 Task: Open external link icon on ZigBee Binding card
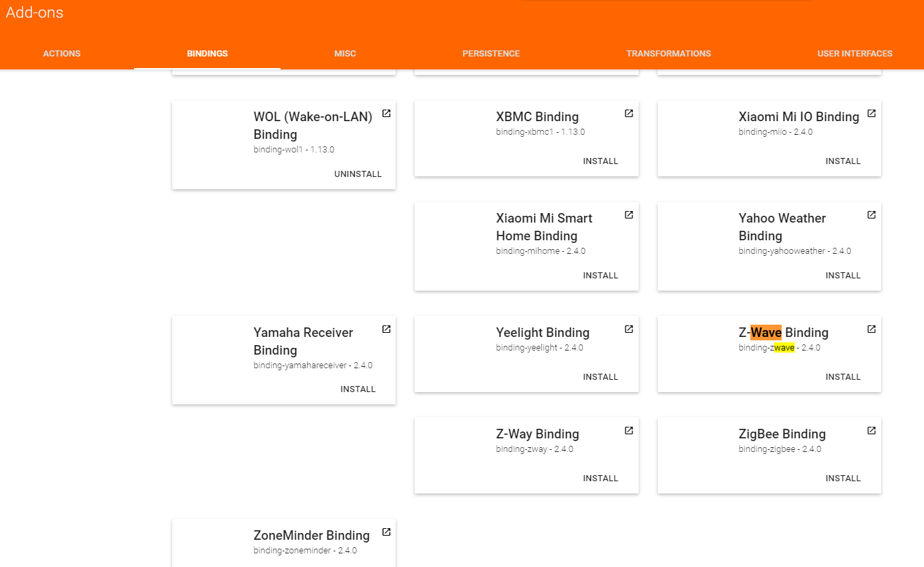(871, 431)
